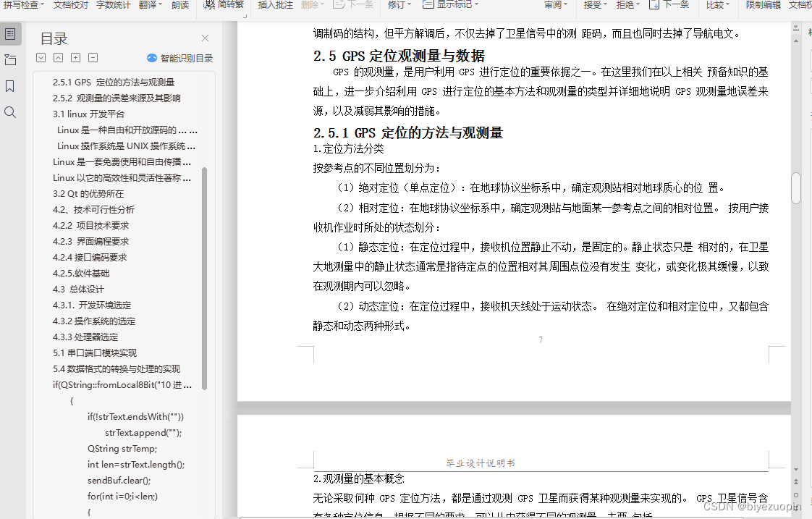Select outline item 4.3.1. 开发环境选定
This screenshot has height=519, width=812.
point(92,305)
